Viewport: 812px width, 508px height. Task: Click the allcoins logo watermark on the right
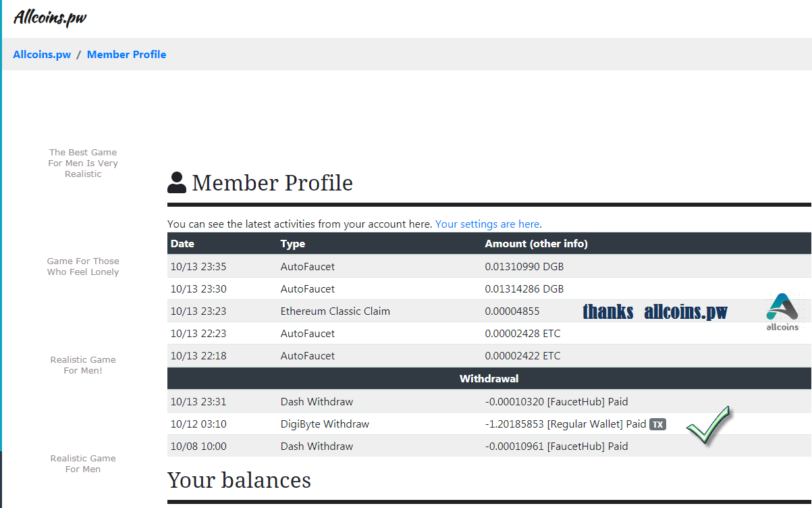point(782,311)
